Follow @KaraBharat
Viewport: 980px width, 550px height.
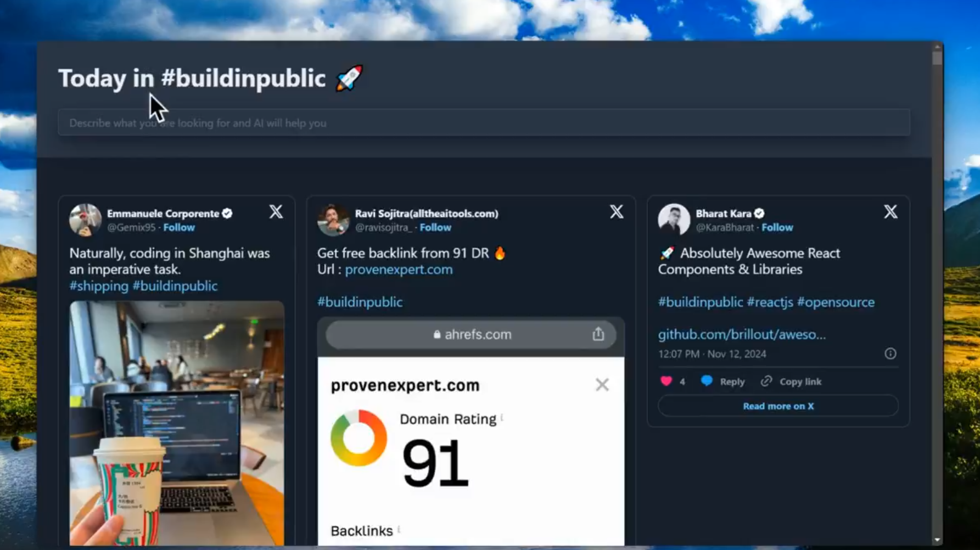click(x=777, y=227)
